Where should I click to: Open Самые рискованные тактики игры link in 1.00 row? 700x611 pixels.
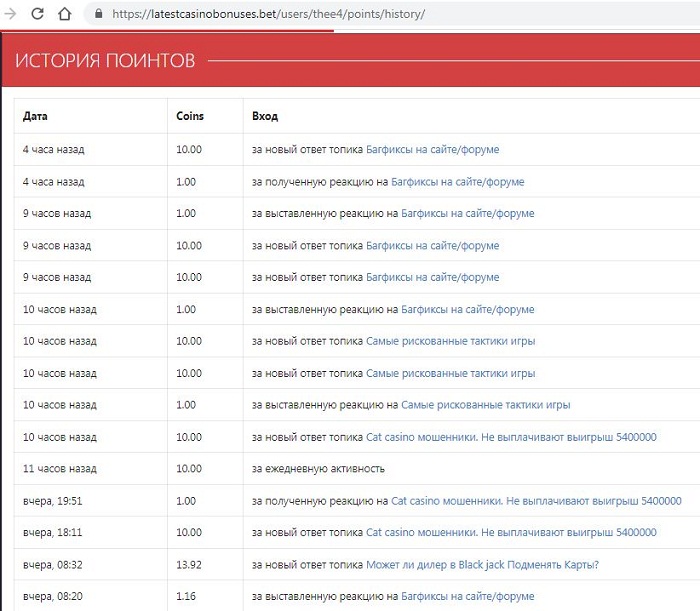(x=485, y=405)
